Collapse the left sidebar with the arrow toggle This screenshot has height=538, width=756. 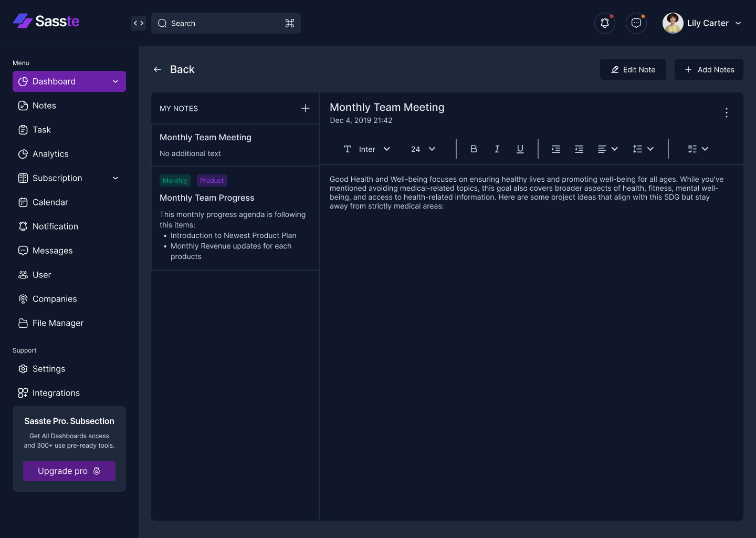138,23
